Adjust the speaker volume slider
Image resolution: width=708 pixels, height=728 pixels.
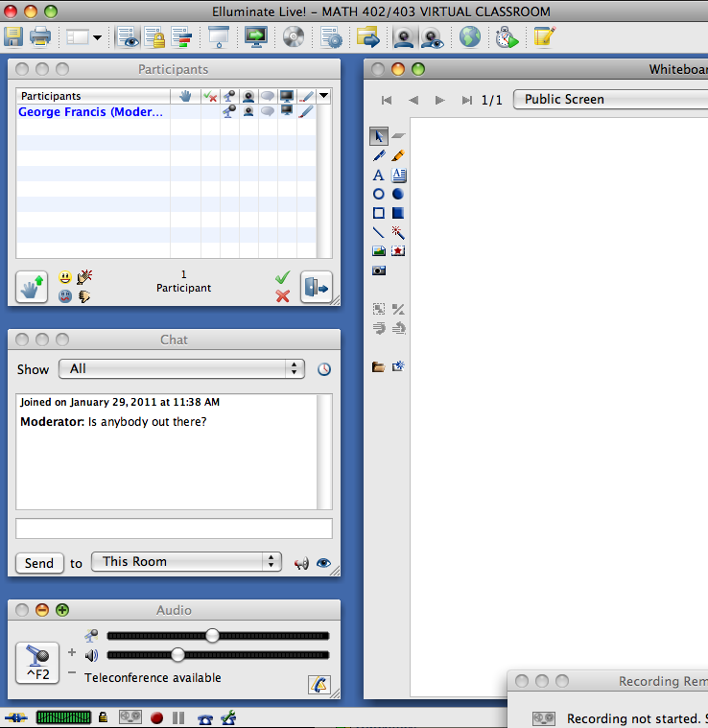[177, 655]
